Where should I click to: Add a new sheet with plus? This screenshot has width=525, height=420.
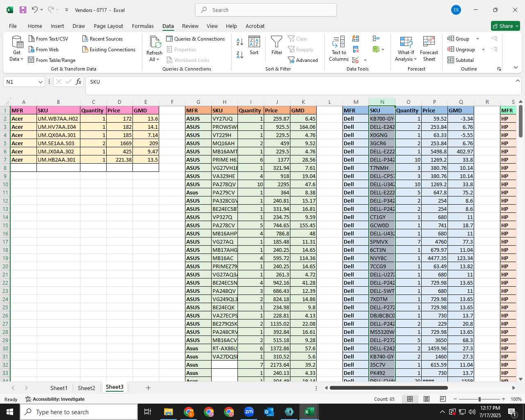[148, 388]
